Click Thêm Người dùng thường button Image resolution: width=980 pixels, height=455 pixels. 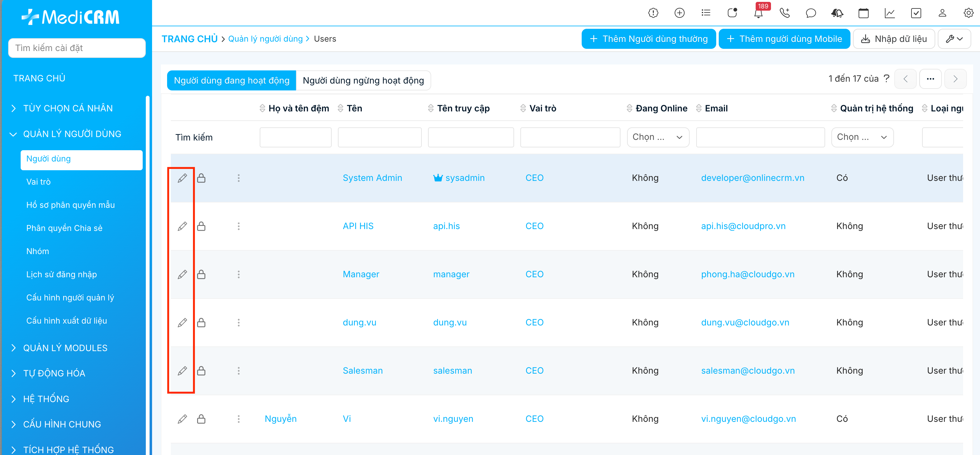tap(649, 39)
